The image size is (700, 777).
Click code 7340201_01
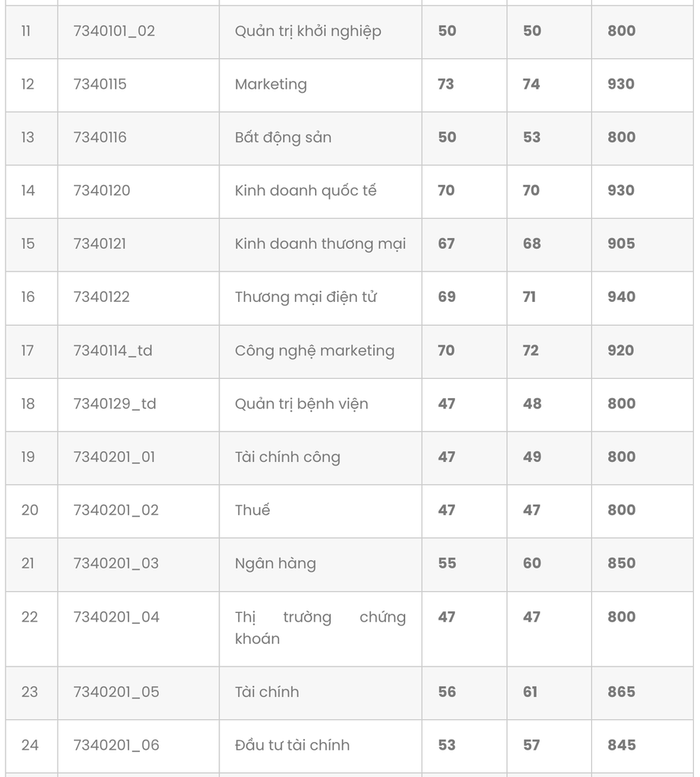(114, 457)
